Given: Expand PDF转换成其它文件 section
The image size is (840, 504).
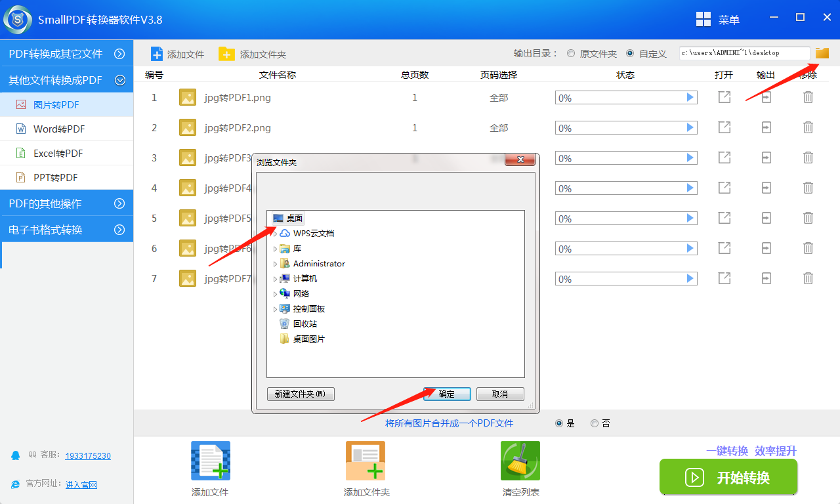Looking at the screenshot, I should (x=66, y=54).
